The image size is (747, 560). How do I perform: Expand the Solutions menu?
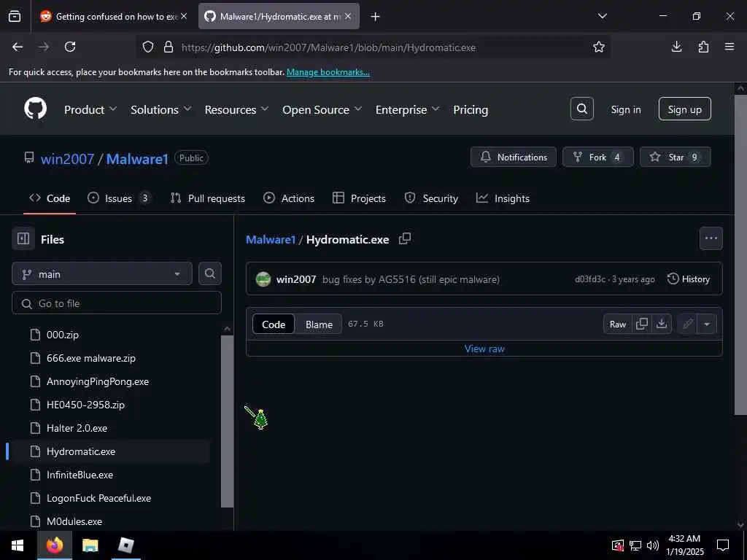pos(161,109)
